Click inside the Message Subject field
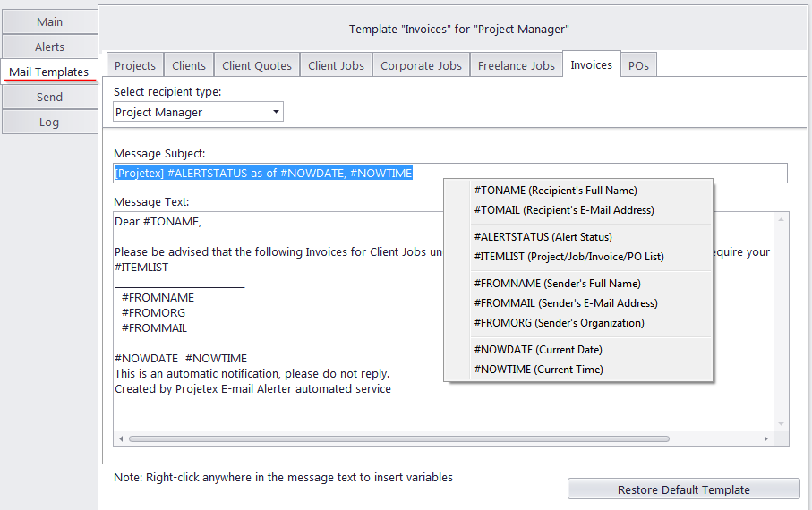 (450, 173)
